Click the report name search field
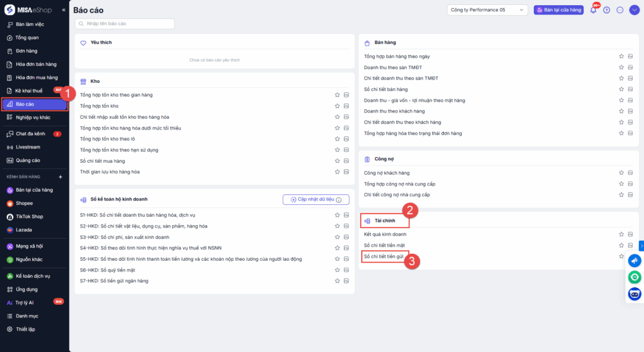 pos(125,24)
